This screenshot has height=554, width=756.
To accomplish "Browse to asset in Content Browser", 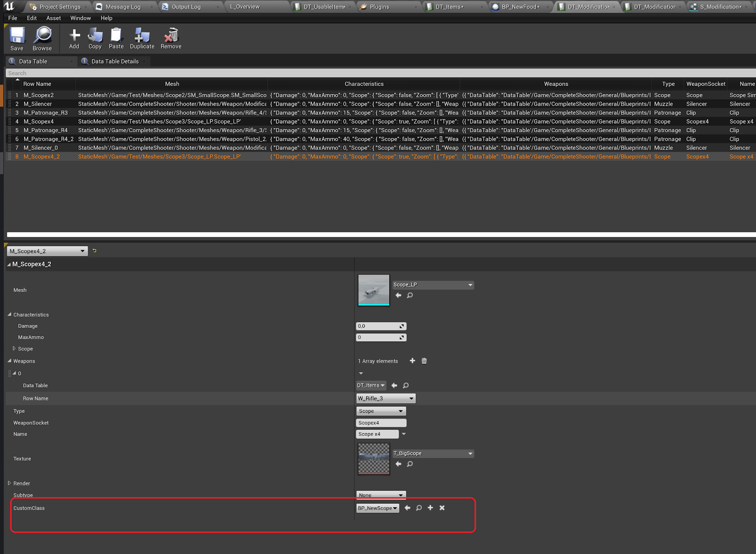I will (42, 38).
